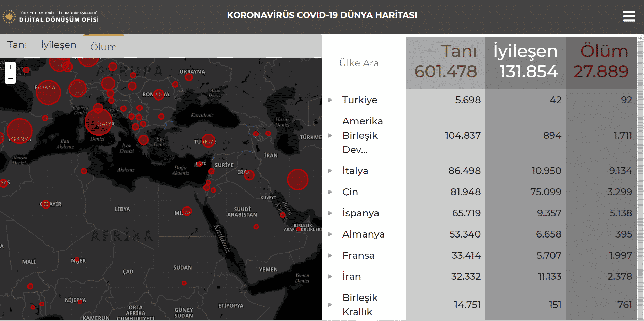This screenshot has width=644, height=321.
Task: Zoom out on the map
Action: pyautogui.click(x=11, y=78)
